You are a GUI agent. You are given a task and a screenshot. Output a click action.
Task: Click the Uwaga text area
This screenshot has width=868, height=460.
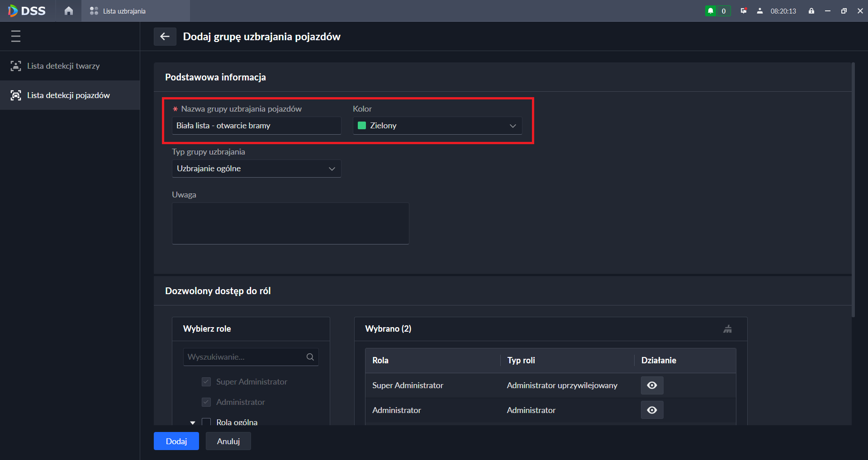click(290, 223)
